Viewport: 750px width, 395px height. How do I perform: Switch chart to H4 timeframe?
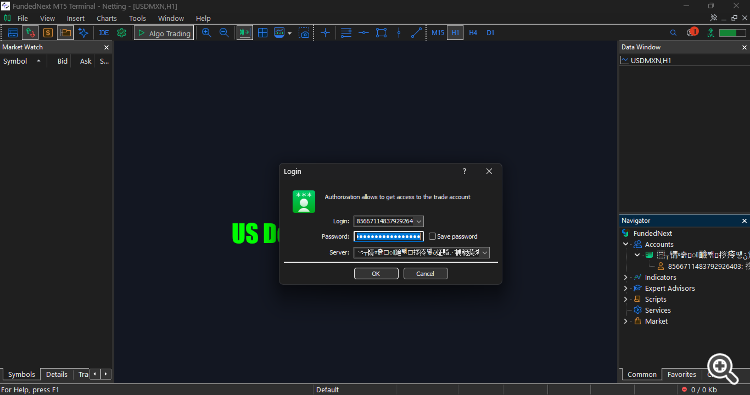tap(473, 33)
